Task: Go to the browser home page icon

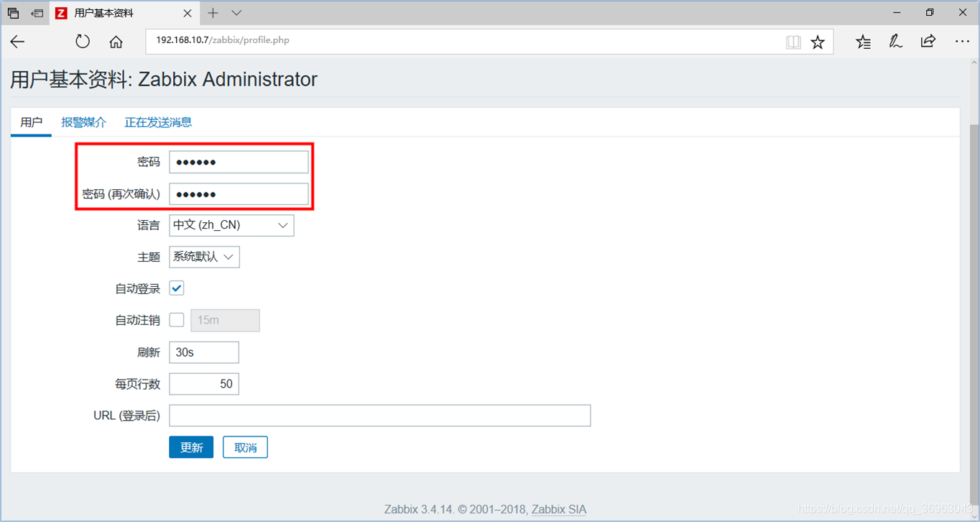Action: pos(116,42)
